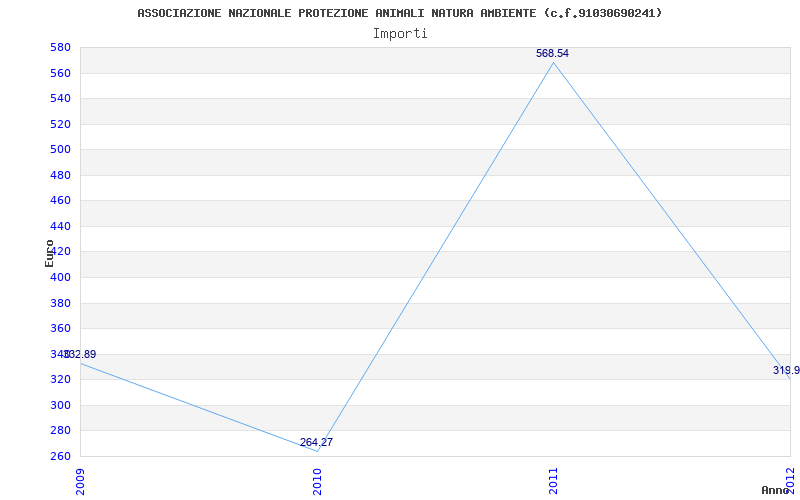Click the 332.89 data label
Image resolution: width=800 pixels, height=500 pixels.
[80, 354]
